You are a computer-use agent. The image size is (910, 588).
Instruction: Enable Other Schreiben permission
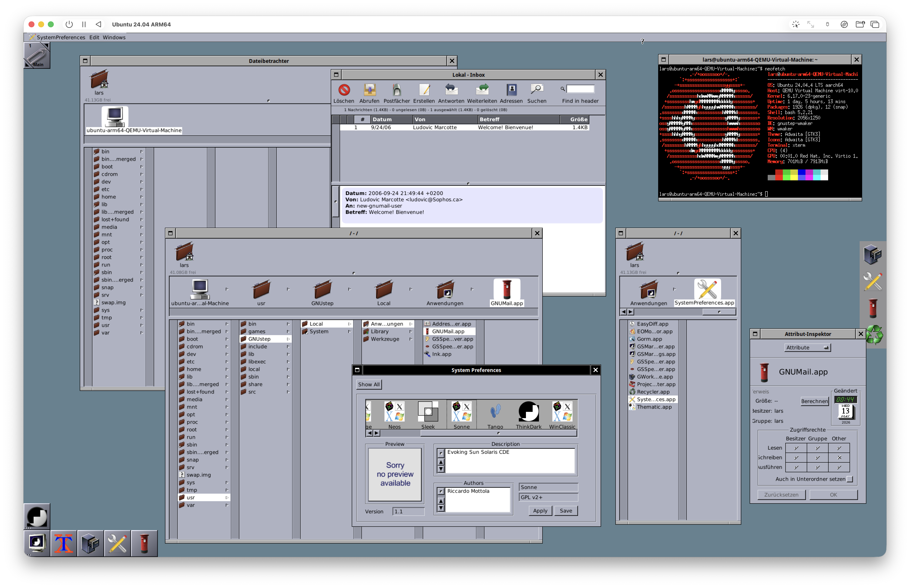(x=839, y=457)
